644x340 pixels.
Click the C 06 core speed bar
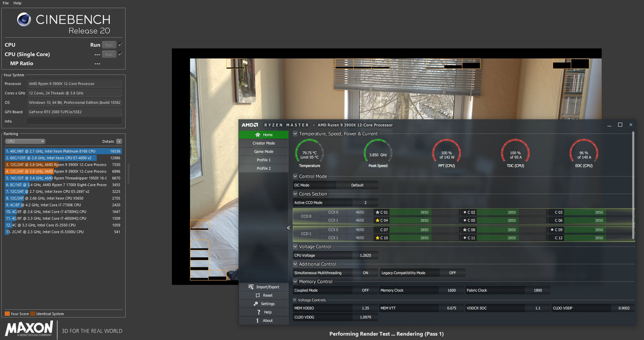pyautogui.click(x=598, y=220)
